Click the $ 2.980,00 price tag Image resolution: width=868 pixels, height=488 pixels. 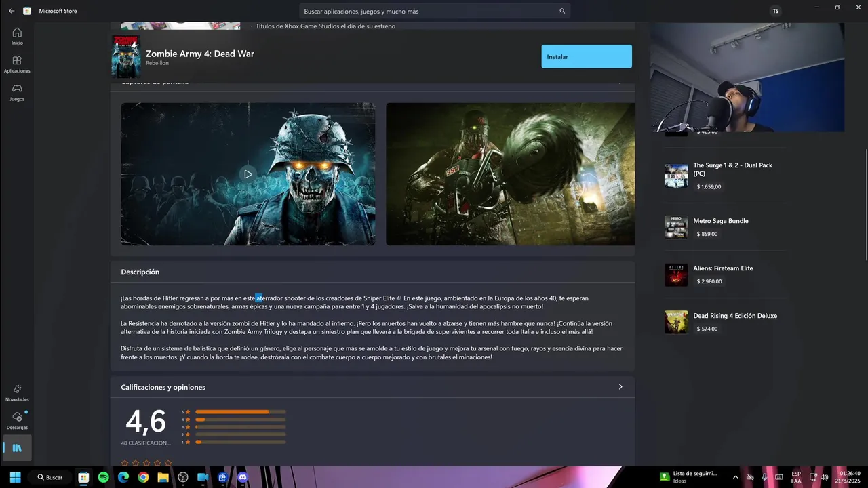pos(709,281)
